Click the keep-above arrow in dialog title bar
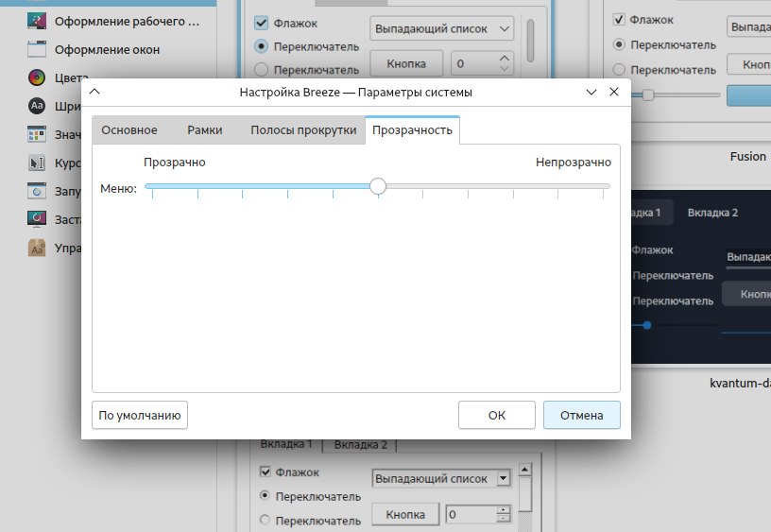The width and height of the screenshot is (771, 532). 94,92
